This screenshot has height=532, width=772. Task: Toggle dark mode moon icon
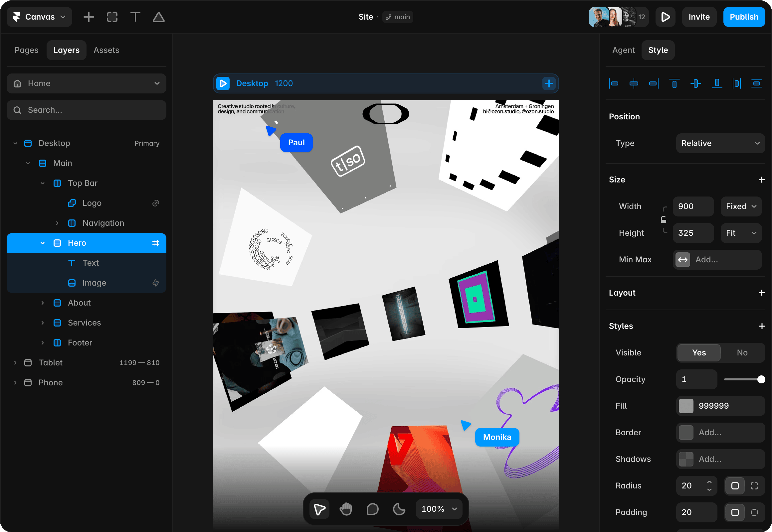[x=399, y=509]
